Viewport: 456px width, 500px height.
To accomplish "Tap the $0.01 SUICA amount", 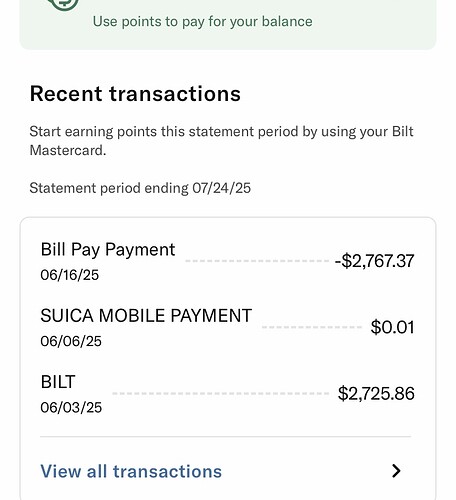I will (393, 327).
